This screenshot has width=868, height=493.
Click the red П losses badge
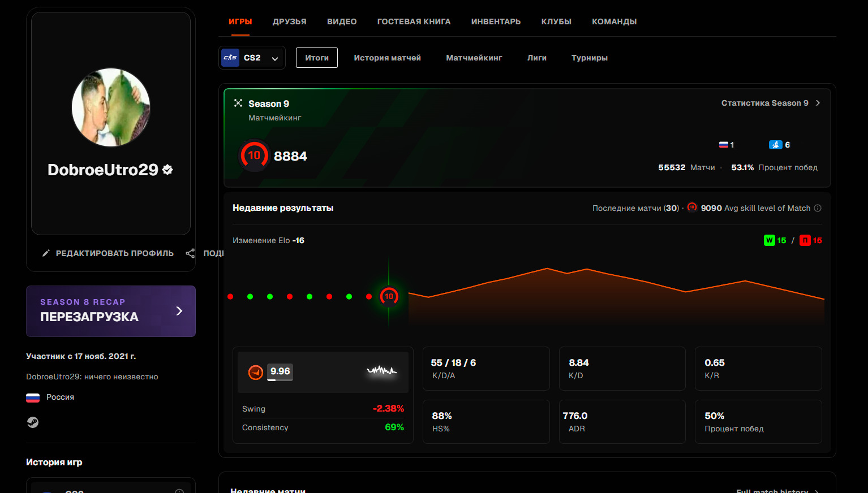(805, 240)
